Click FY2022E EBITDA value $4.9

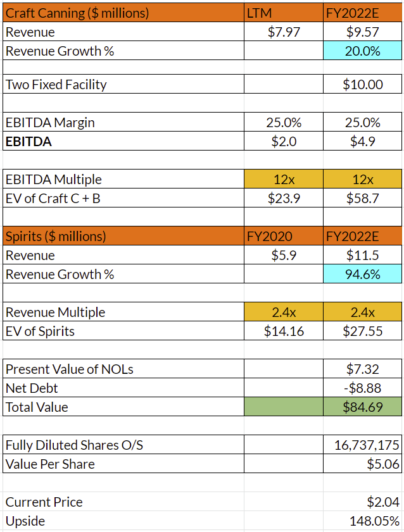pyautogui.click(x=362, y=141)
